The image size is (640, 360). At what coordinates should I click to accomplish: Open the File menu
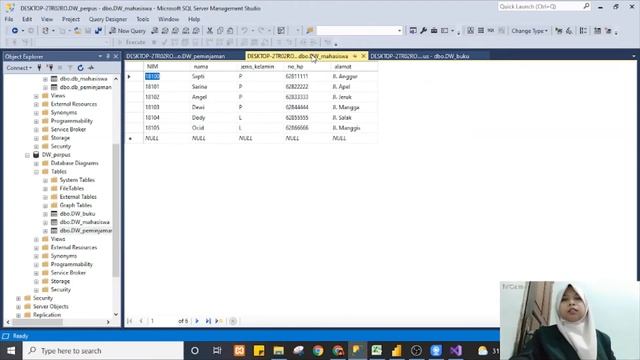[x=9, y=19]
